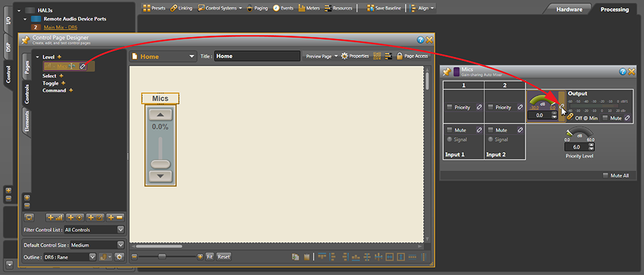Add a new Command control with plus icon
The width and height of the screenshot is (644, 275).
pyautogui.click(x=71, y=90)
